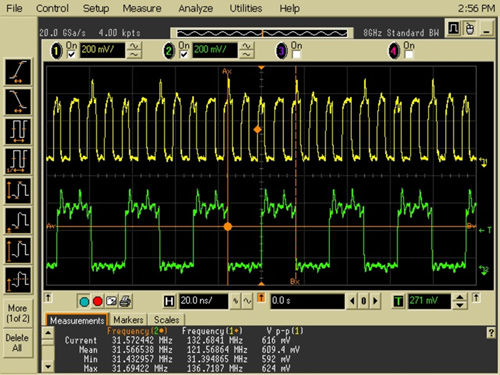Open the Utilities menu
Screen dimensions: 500x375
246,8
